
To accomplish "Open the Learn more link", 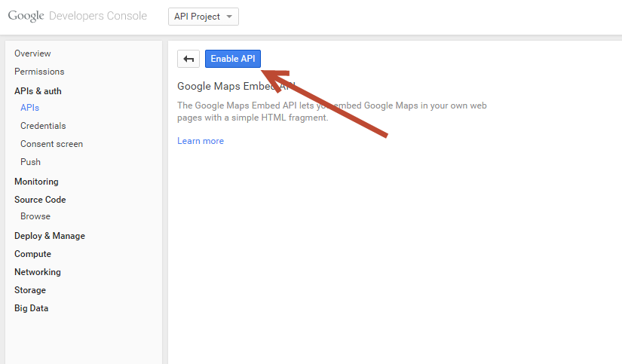I will coord(201,141).
